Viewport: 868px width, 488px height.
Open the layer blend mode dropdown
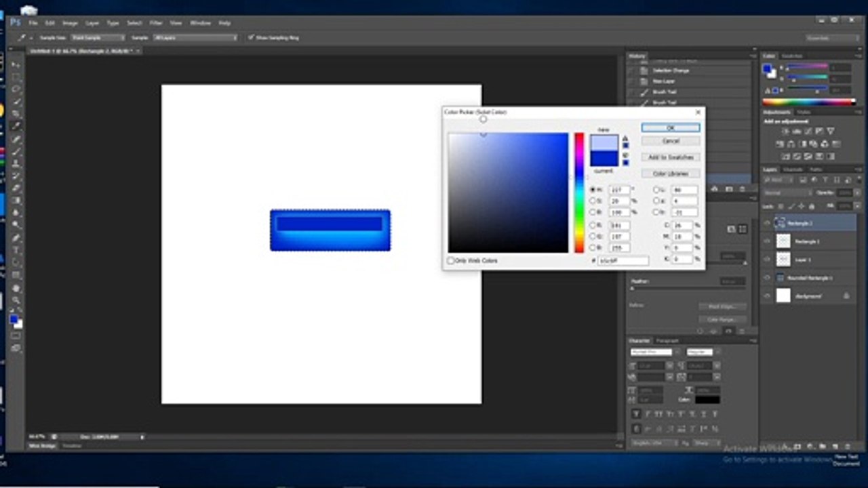(x=787, y=193)
